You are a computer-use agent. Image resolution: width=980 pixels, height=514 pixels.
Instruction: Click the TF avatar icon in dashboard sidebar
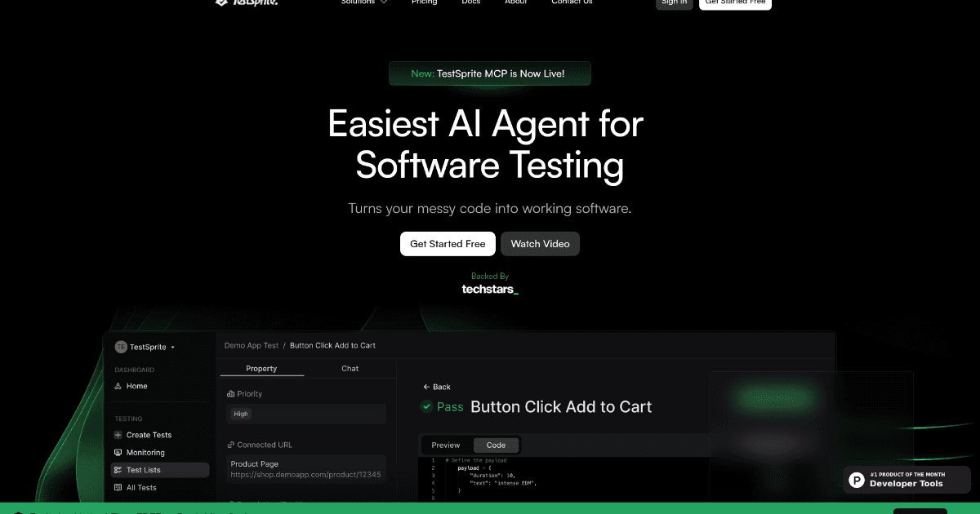(x=121, y=347)
